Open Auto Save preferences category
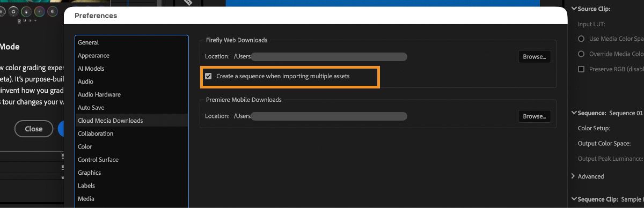Viewport: 644px width, 208px height. (132, 108)
